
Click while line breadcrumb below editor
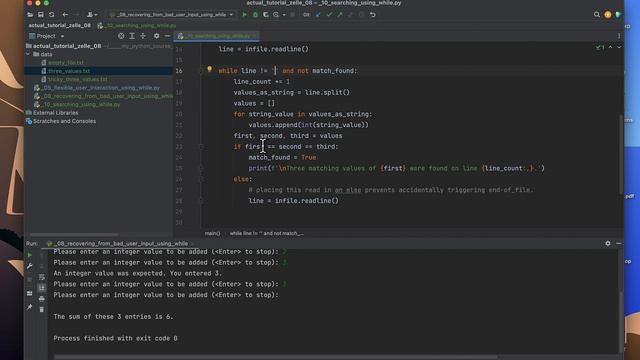(x=267, y=233)
